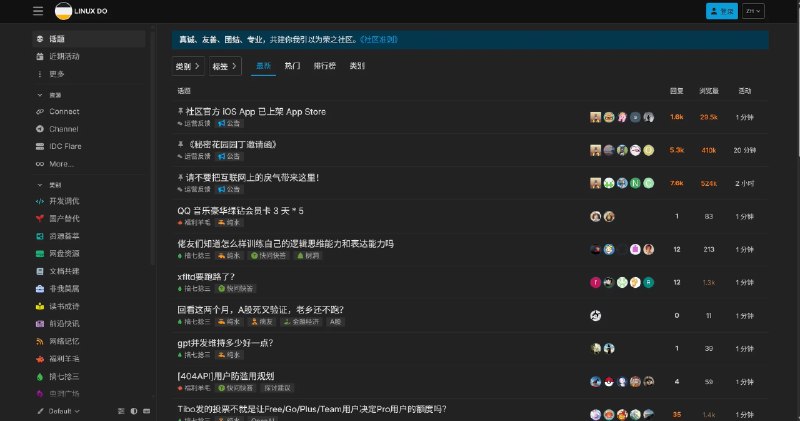Switch to the 排行榜 tab
Viewport: 800px width, 421px height.
(324, 66)
